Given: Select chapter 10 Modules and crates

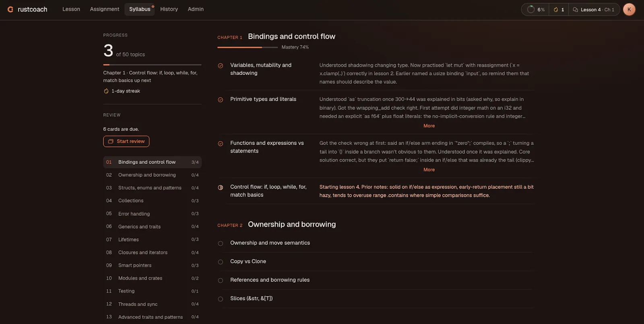Looking at the screenshot, I should [x=152, y=278].
